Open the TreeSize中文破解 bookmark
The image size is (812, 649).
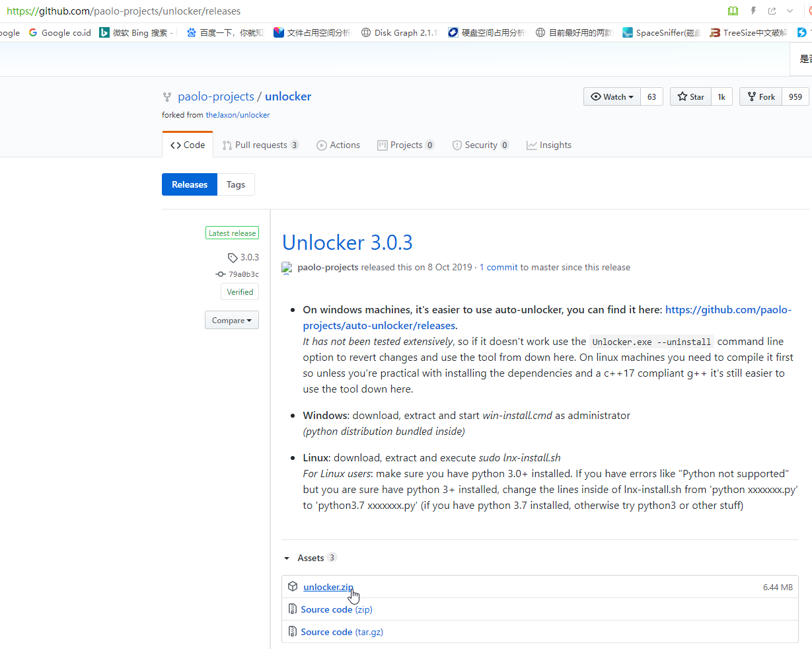(x=749, y=32)
